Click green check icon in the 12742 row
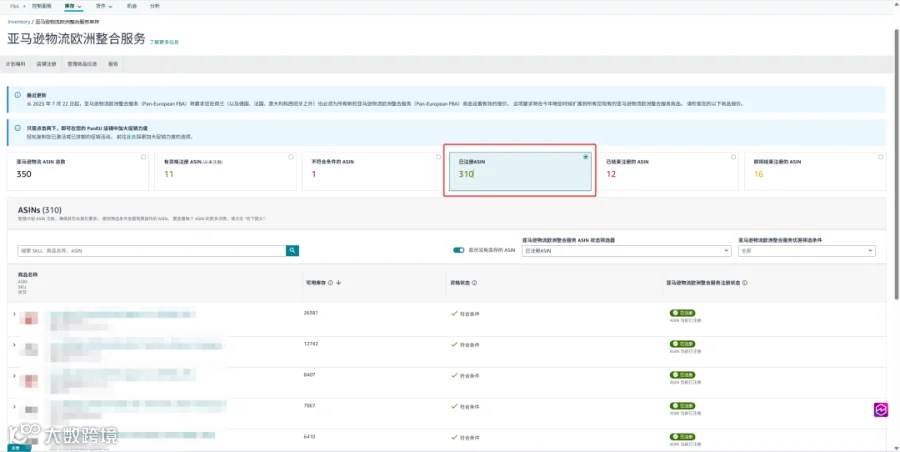The height and width of the screenshot is (452, 900). point(454,345)
